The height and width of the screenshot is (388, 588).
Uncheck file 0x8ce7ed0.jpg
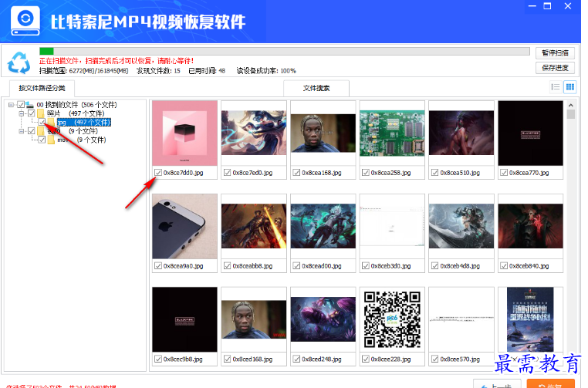pos(227,173)
